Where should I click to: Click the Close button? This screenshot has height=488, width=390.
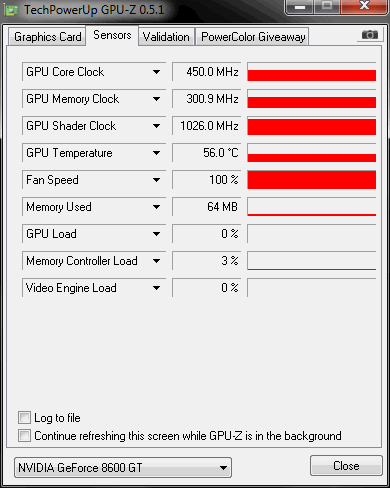point(346,466)
